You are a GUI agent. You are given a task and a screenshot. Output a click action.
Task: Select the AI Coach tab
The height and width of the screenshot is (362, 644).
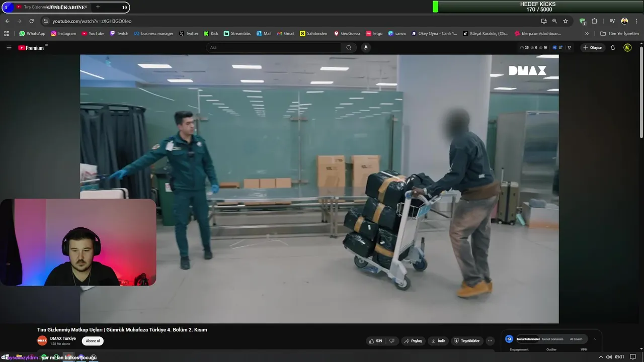576,339
